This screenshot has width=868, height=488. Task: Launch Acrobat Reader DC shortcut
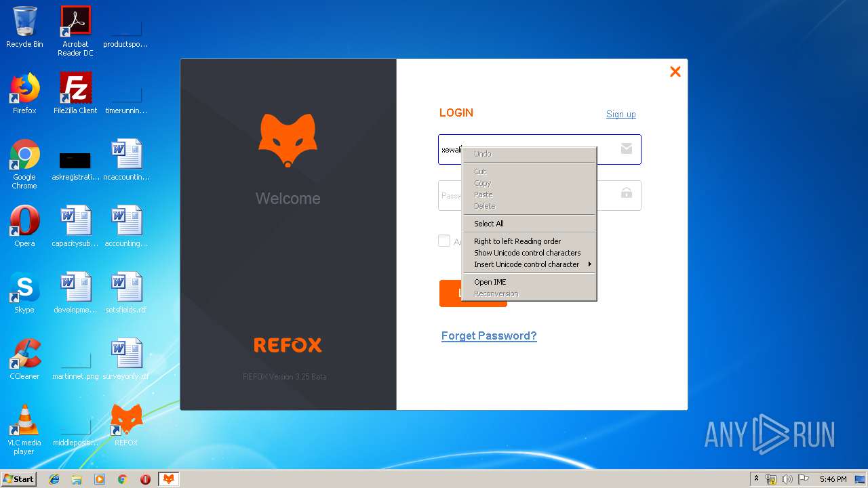[x=75, y=30]
